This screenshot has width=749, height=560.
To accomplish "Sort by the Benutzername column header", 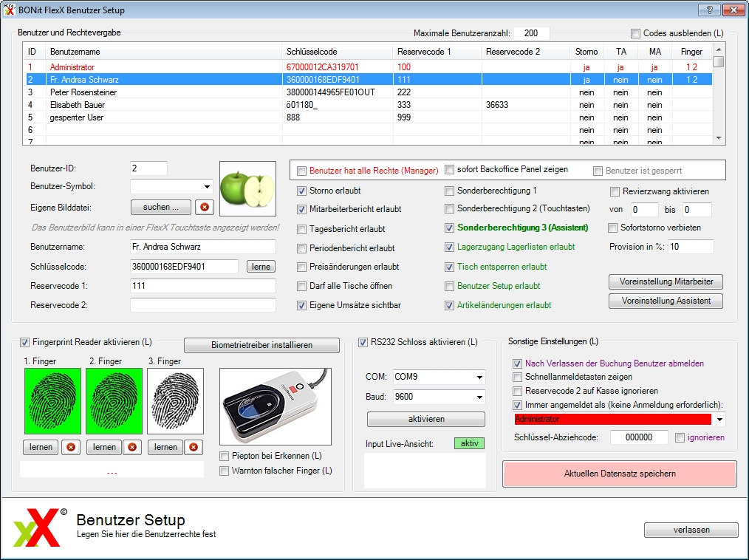I will pos(163,52).
